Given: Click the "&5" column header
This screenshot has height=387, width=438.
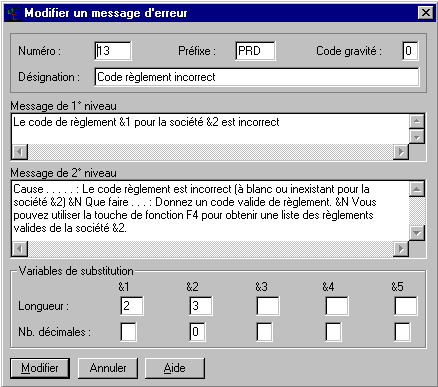Looking at the screenshot, I should (397, 287).
